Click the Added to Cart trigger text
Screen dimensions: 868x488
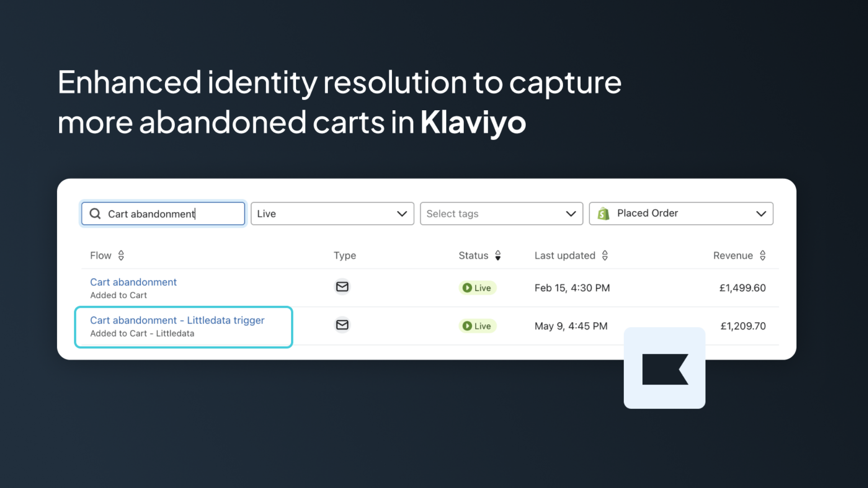tap(118, 295)
